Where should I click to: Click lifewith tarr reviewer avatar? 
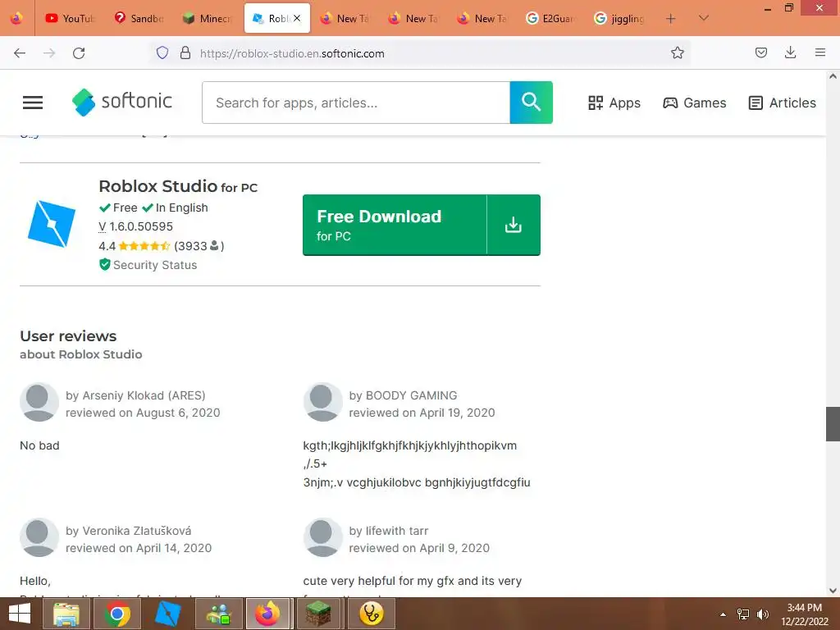point(322,537)
